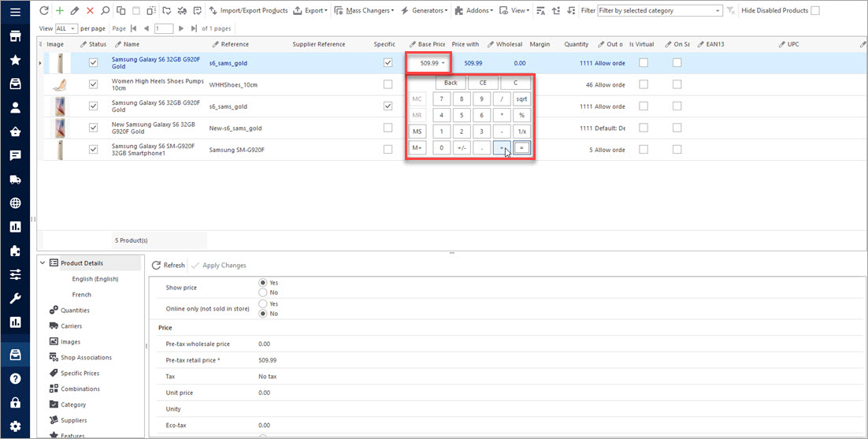Click the page number input field

tap(164, 28)
